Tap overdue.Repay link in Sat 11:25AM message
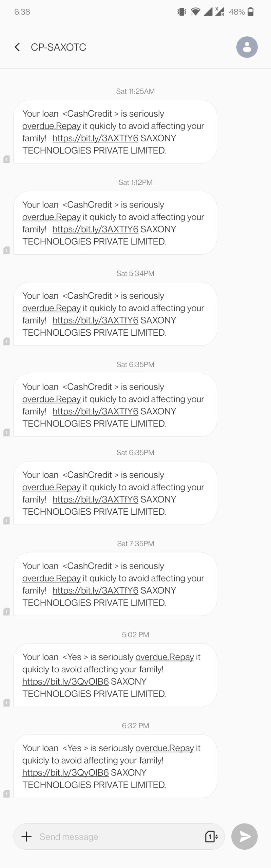Viewport: 271px width, 868px height. 52,126
